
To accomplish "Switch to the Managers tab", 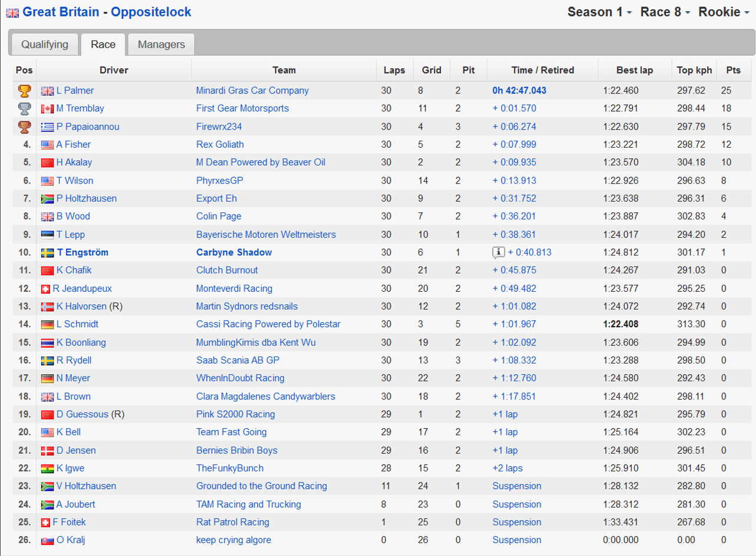I will (x=161, y=44).
